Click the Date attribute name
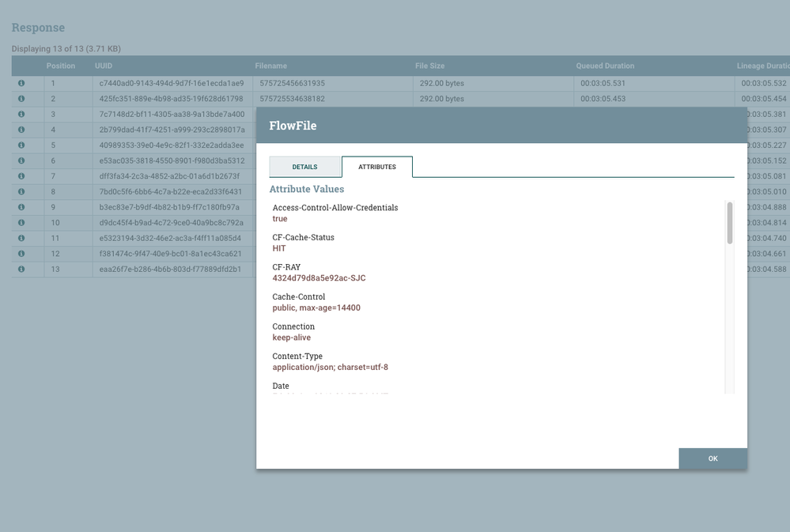Viewport: 790px width, 532px height. click(281, 386)
